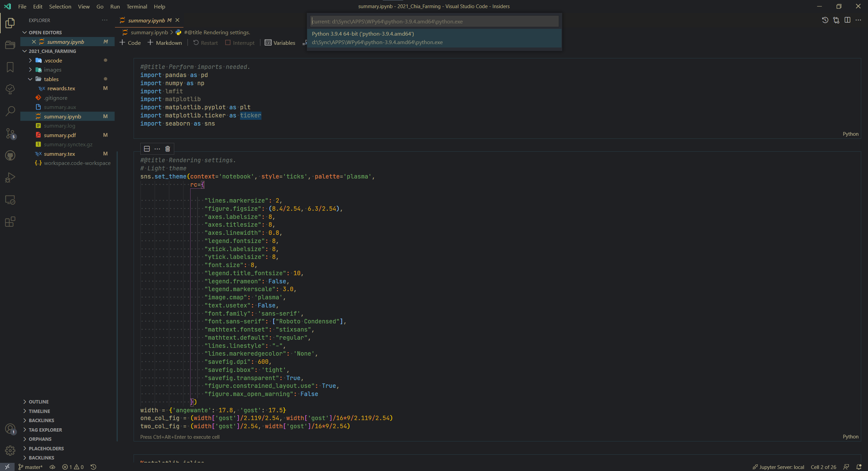This screenshot has width=868, height=471.
Task: Split the Rendering settings cell
Action: click(x=146, y=149)
